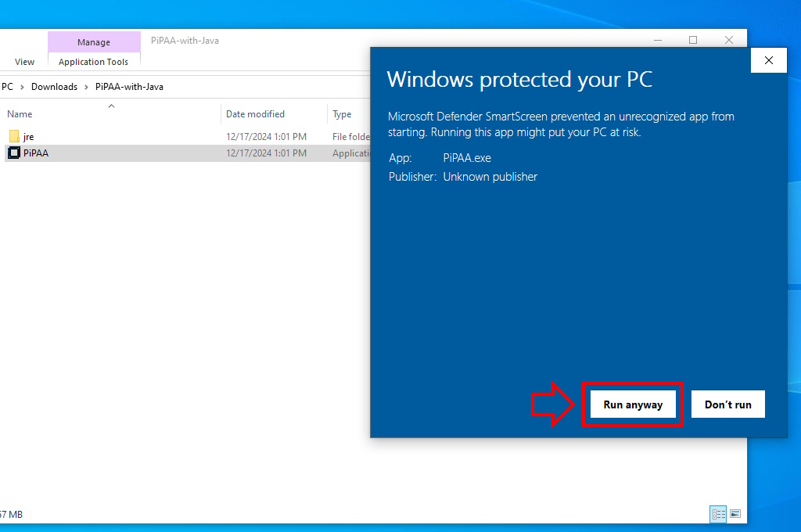The width and height of the screenshot is (801, 532).
Task: Click the jre folder name
Action: tap(29, 137)
